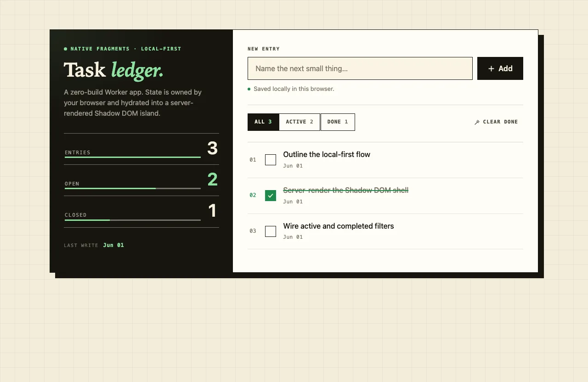Click the 'Outline the local-first flow' title
Image resolution: width=588 pixels, height=382 pixels.
(327, 154)
